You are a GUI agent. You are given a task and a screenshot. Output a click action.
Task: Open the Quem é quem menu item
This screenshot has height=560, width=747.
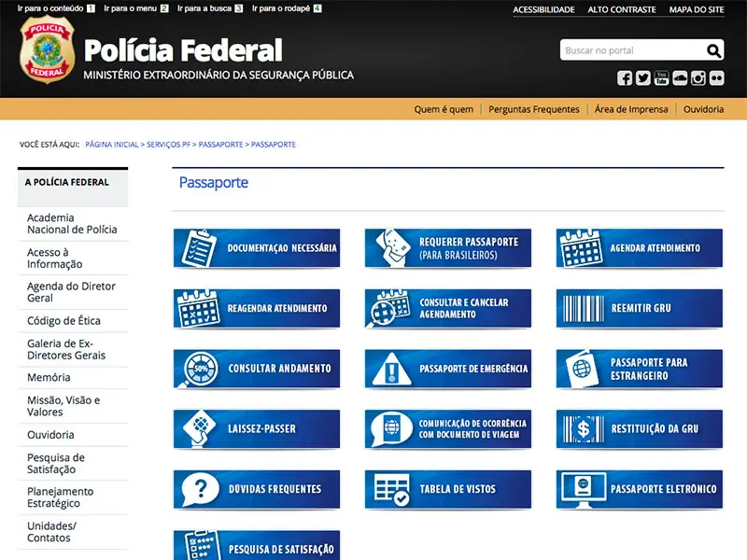pos(444,109)
